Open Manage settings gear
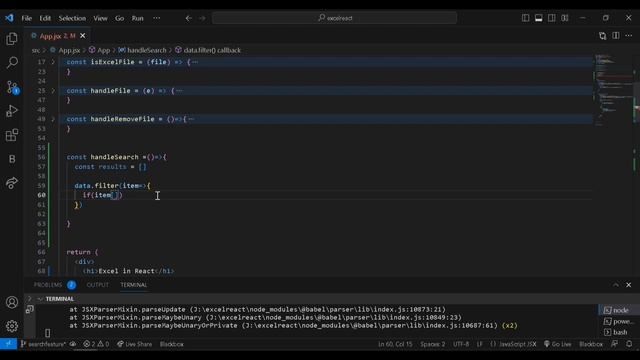This screenshot has height=360, width=640. point(12,326)
